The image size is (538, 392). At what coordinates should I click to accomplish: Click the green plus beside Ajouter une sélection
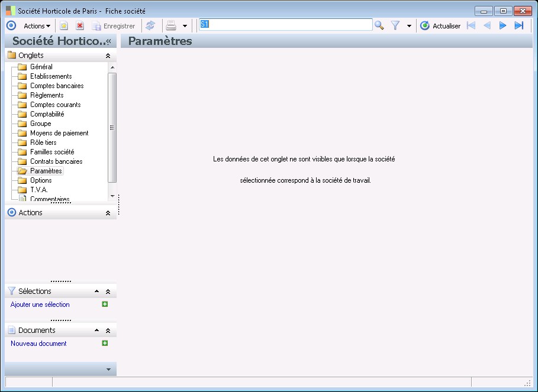[105, 304]
